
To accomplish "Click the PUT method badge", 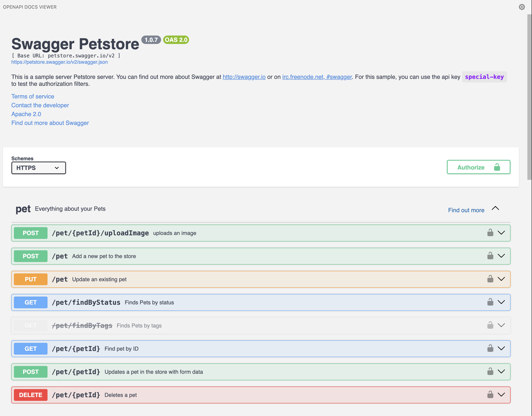I will point(31,279).
